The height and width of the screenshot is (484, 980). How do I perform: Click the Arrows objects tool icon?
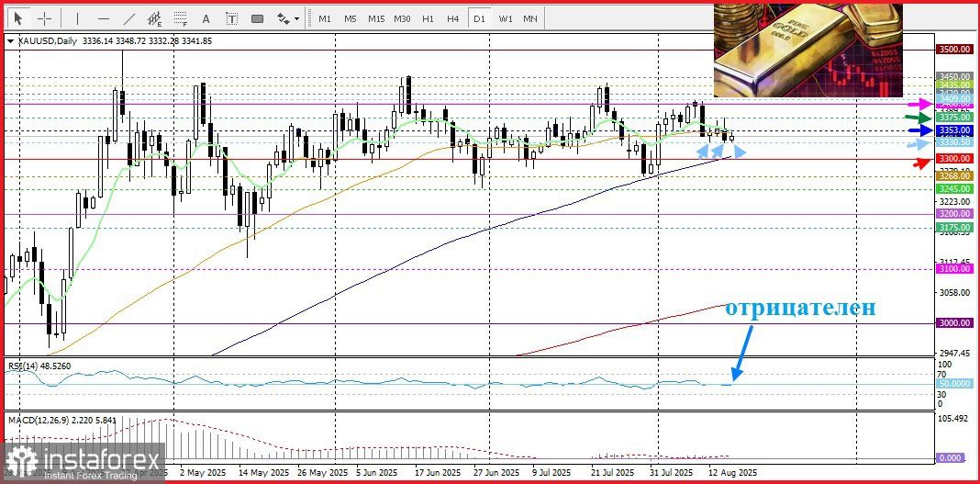(x=284, y=18)
